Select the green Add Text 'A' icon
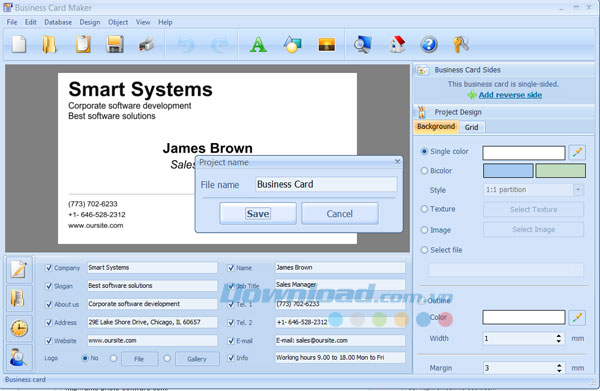 click(258, 45)
